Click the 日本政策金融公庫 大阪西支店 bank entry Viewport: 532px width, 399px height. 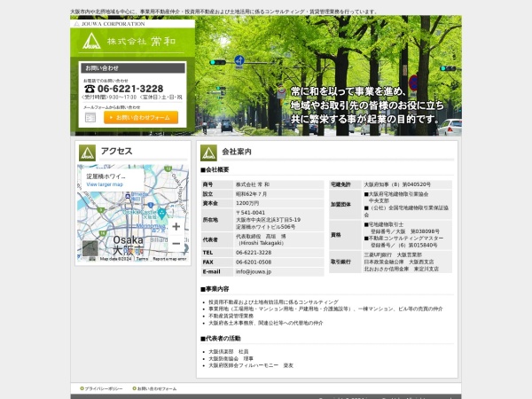(x=399, y=262)
